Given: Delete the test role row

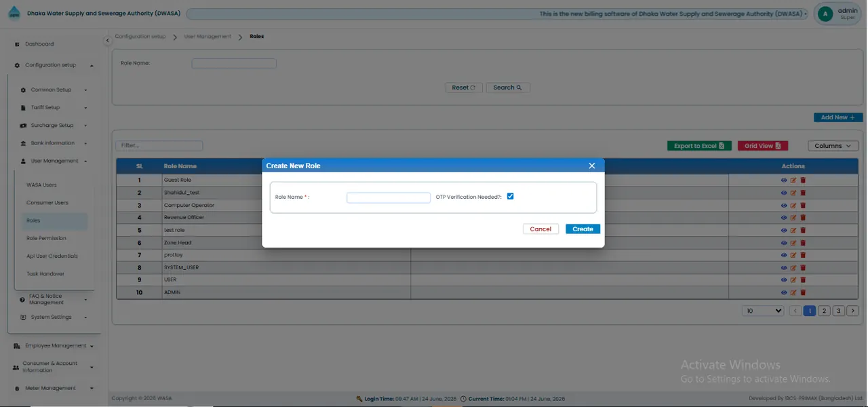Looking at the screenshot, I should (x=803, y=230).
